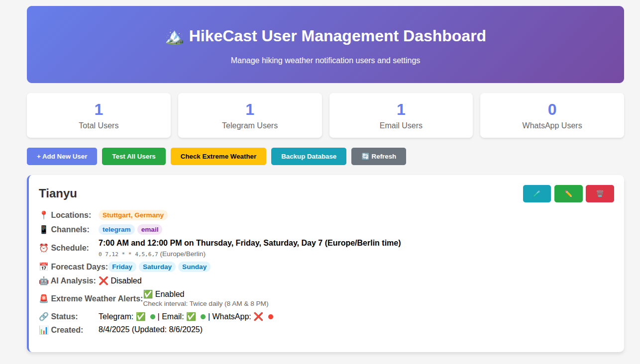Click the red X next to AI Analysis Disabled
640x364 pixels.
104,281
